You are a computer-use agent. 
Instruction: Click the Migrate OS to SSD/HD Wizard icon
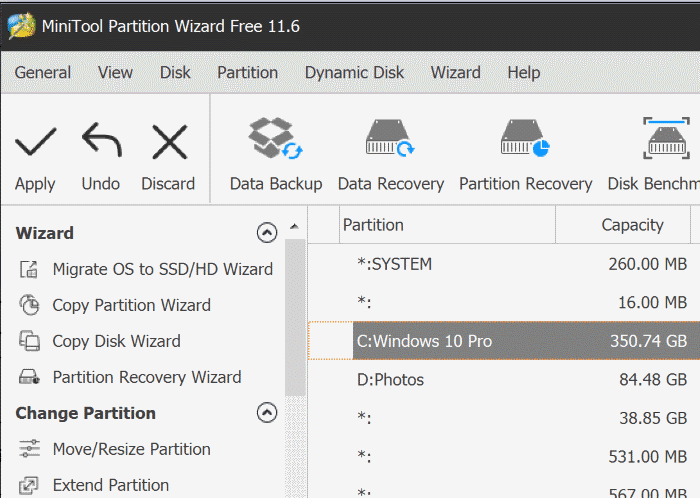tap(29, 270)
